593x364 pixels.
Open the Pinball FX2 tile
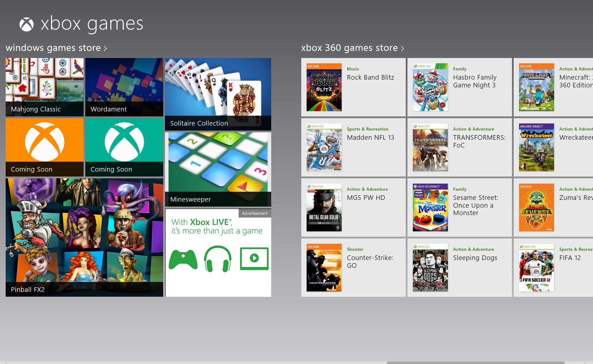tap(84, 237)
